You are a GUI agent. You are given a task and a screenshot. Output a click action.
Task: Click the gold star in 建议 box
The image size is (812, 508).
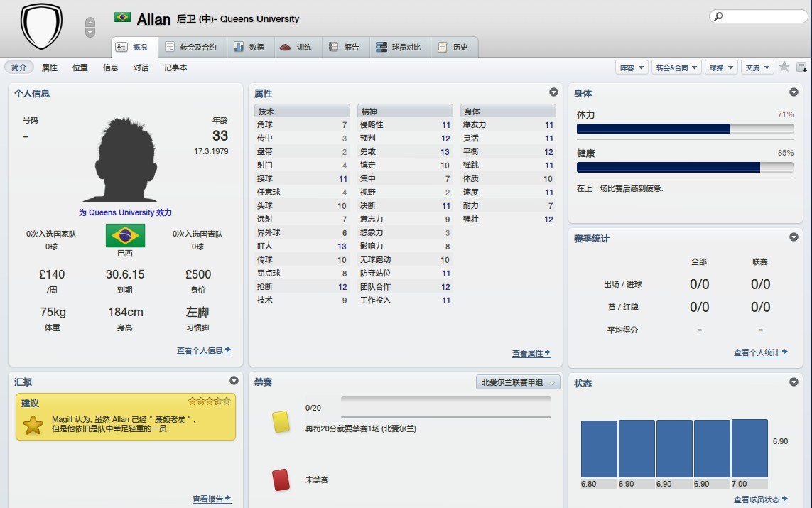coord(33,425)
